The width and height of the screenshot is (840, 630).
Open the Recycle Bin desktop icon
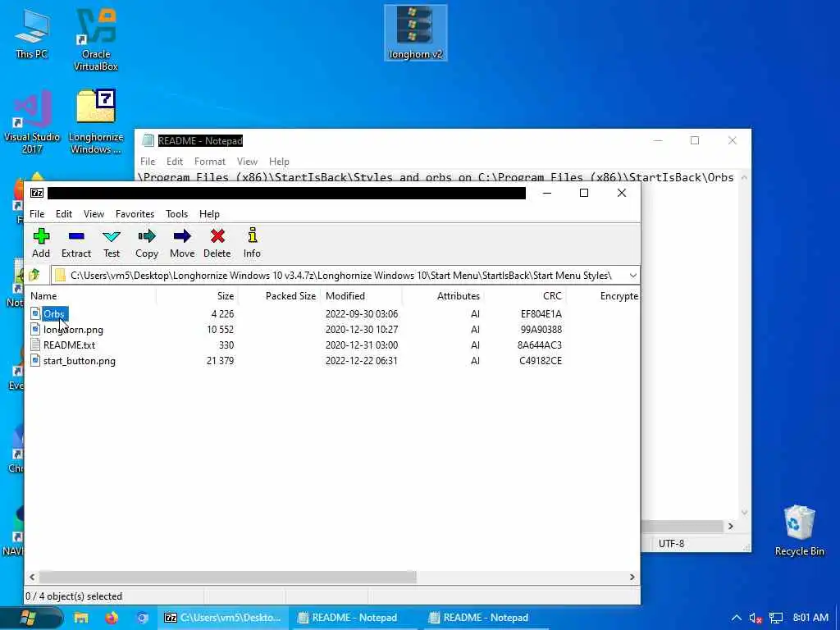[799, 531]
